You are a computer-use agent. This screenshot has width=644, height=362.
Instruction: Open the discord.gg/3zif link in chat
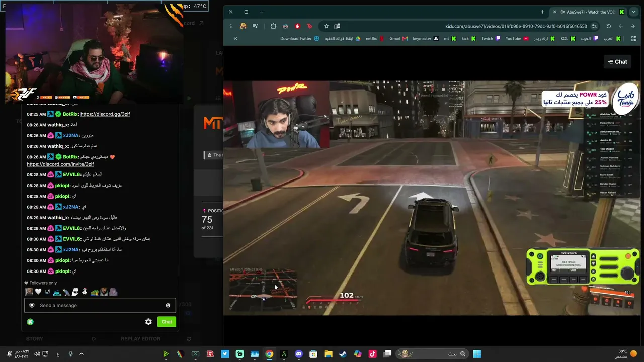[x=105, y=114]
